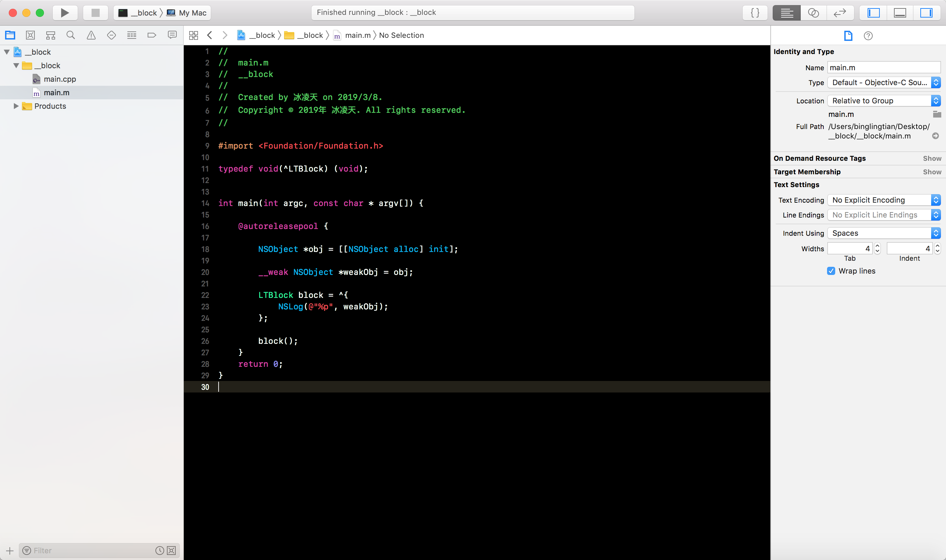This screenshot has width=946, height=560.
Task: Uncheck the Wrap lines checkbox
Action: pos(831,271)
